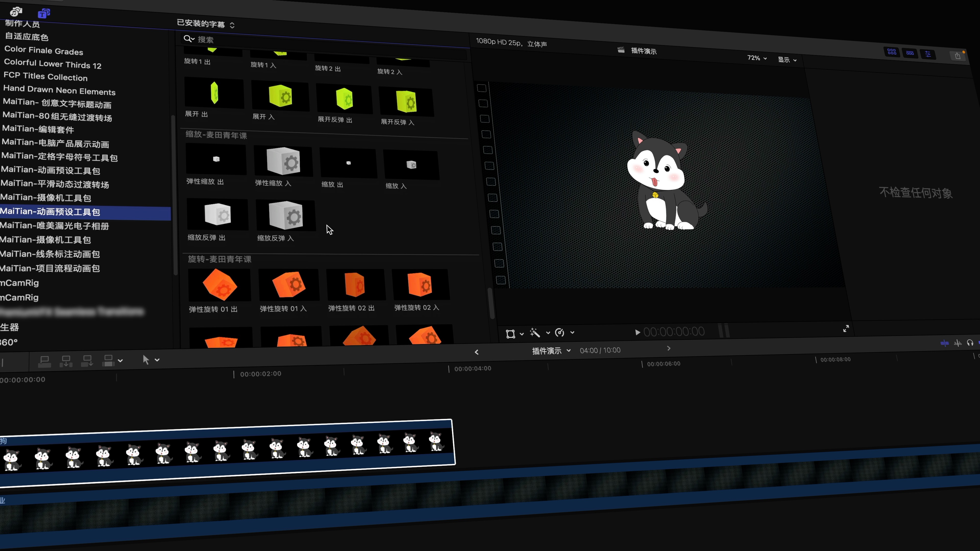The width and height of the screenshot is (980, 551).
Task: Open the Titles and Generators sidebar icon
Action: [44, 14]
